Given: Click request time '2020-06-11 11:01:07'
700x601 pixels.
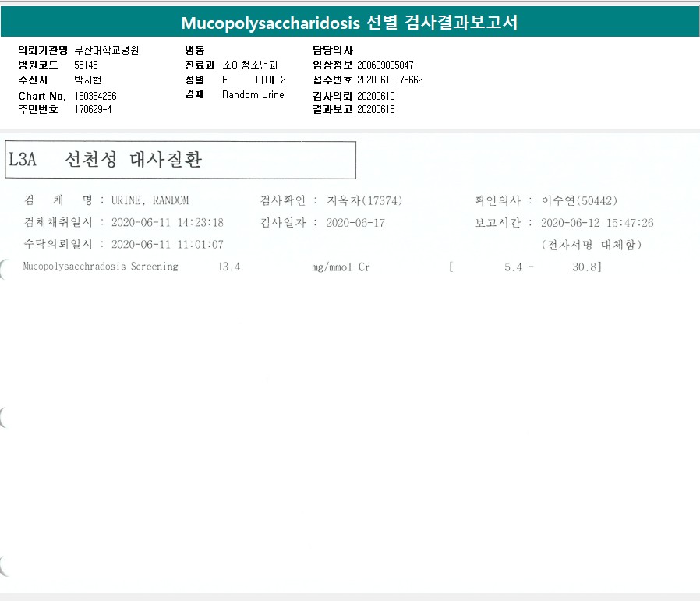Looking at the screenshot, I should 168,244.
